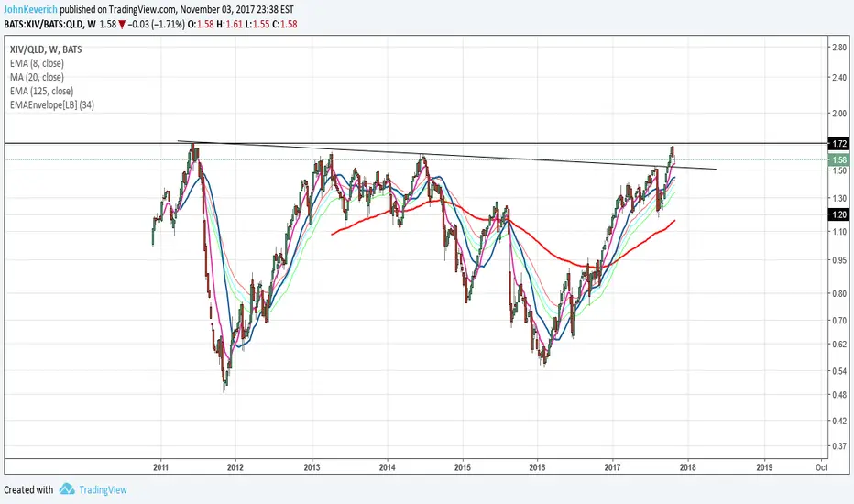Select the EMAEnvelope[LB] (34) indicator label
The image size is (854, 504).
pyautogui.click(x=51, y=104)
